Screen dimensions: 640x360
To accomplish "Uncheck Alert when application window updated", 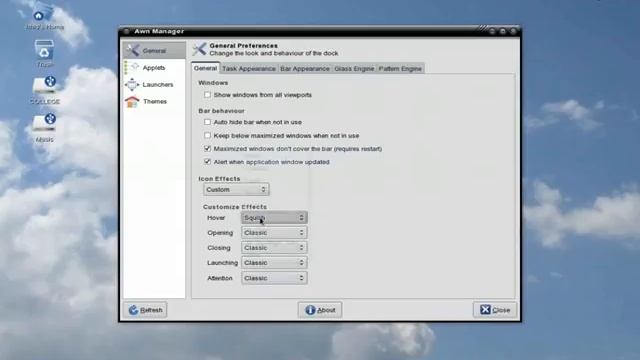I will pos(207,162).
